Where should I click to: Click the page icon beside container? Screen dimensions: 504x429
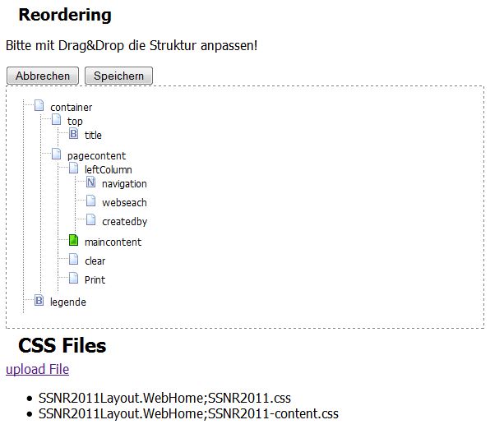tap(39, 106)
